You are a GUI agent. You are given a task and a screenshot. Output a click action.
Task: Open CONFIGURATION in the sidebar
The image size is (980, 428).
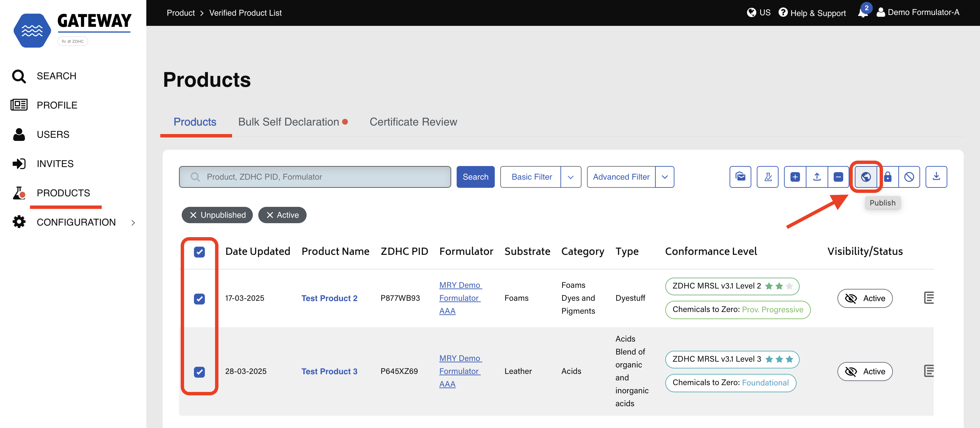[76, 222]
